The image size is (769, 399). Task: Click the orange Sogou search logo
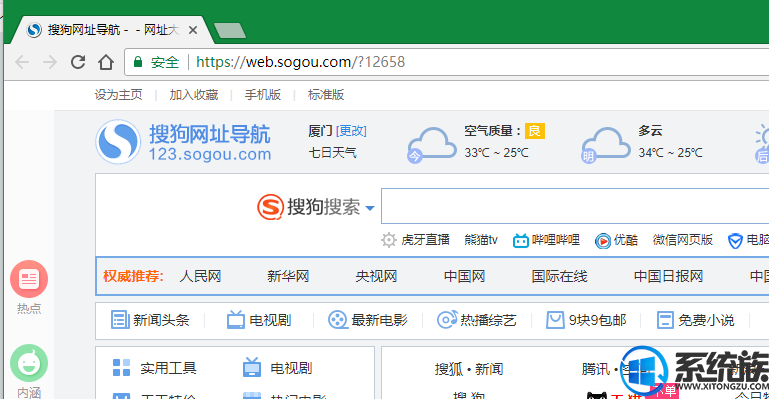(x=270, y=207)
